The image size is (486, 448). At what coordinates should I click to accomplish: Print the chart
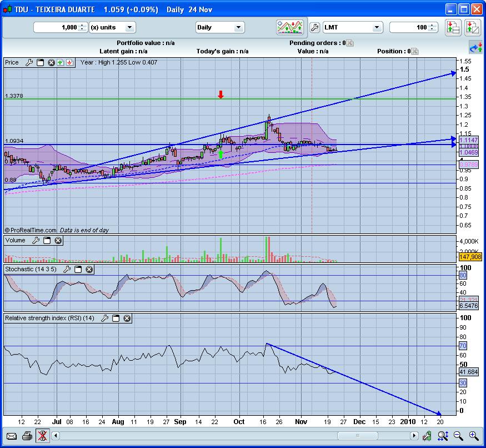point(27,436)
